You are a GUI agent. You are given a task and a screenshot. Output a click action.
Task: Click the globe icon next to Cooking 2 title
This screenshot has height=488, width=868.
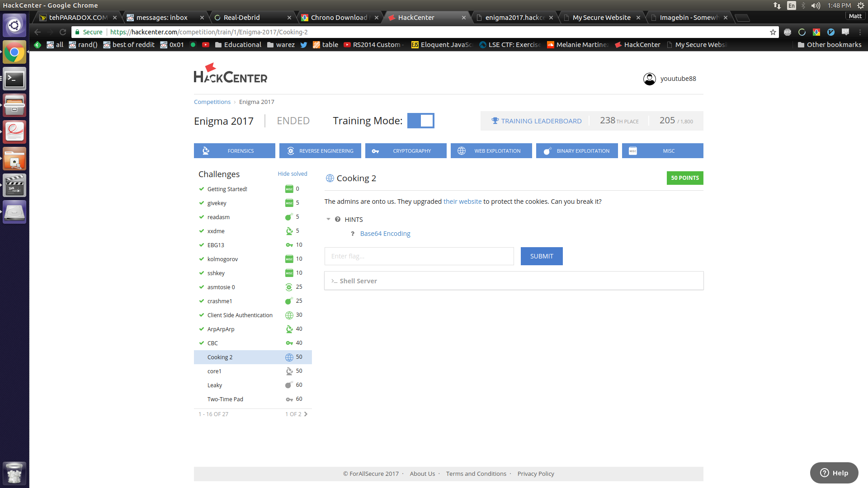330,178
